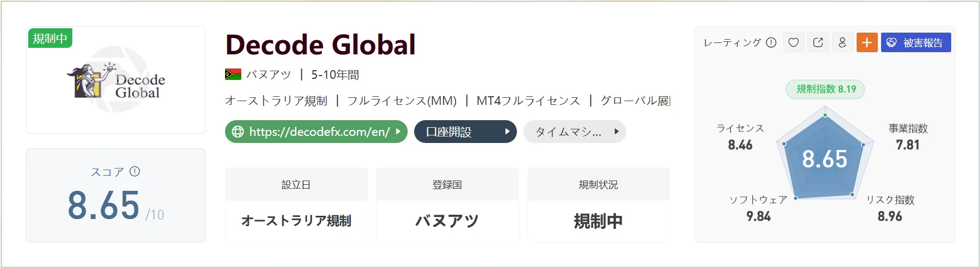The width and height of the screenshot is (980, 268).
Task: Click the 規制指数 8.19 pill
Action: coord(826,89)
